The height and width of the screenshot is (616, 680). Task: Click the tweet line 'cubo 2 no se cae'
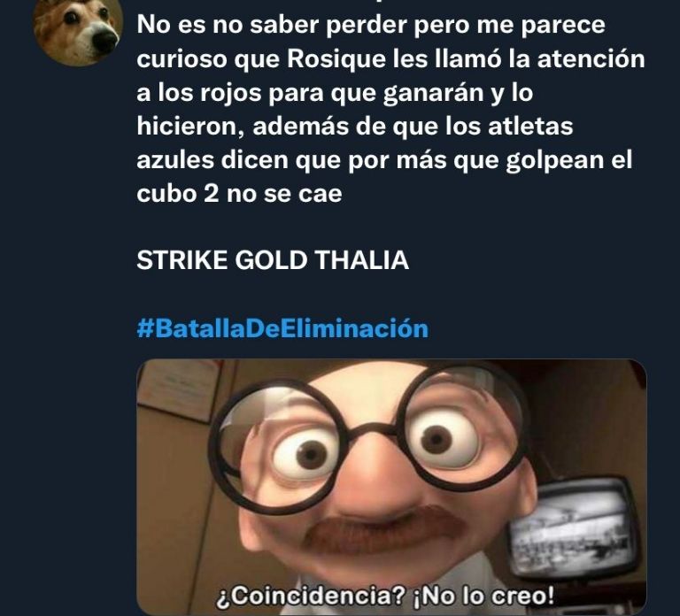239,193
